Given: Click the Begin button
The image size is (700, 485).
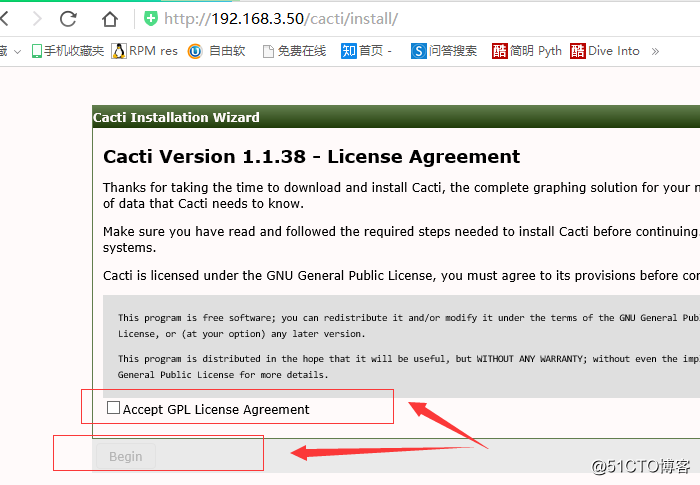Looking at the screenshot, I should point(125,456).
